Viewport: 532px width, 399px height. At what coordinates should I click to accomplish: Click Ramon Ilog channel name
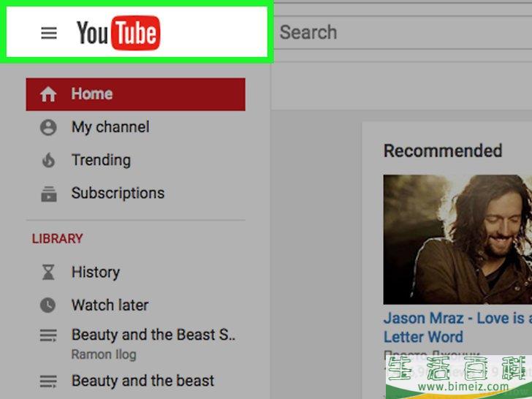click(104, 354)
